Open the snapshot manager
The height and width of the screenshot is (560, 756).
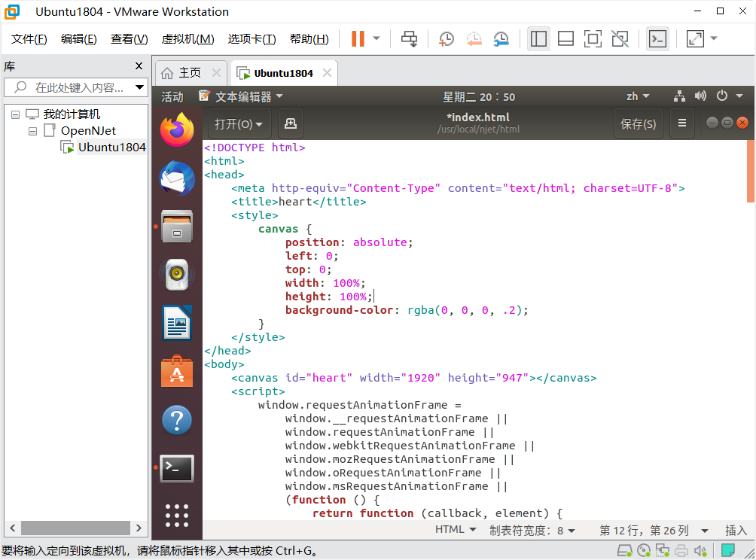tap(501, 38)
